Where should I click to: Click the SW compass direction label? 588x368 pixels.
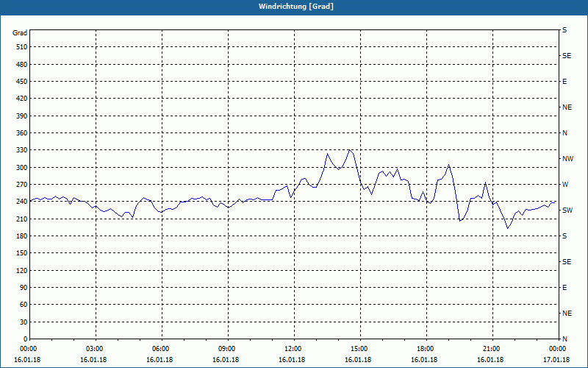(567, 210)
